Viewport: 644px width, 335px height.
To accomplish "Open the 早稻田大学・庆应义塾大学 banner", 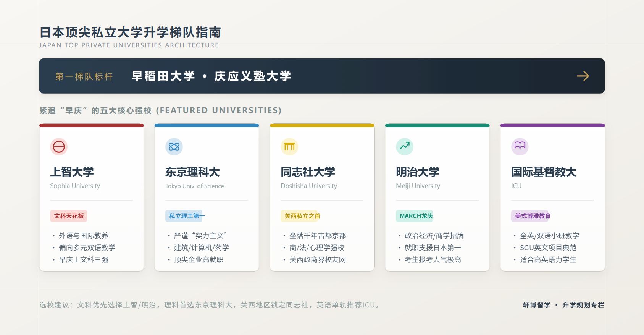I will click(x=322, y=76).
